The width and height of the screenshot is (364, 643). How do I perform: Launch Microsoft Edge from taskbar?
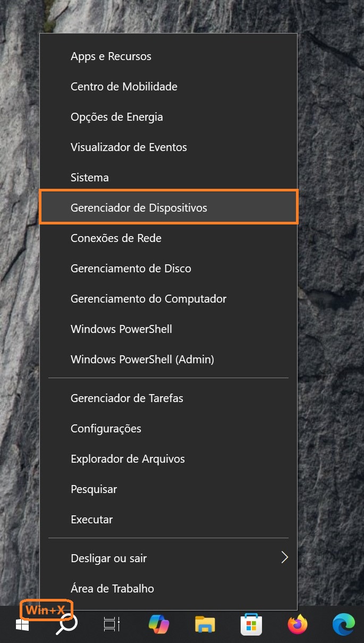344,624
